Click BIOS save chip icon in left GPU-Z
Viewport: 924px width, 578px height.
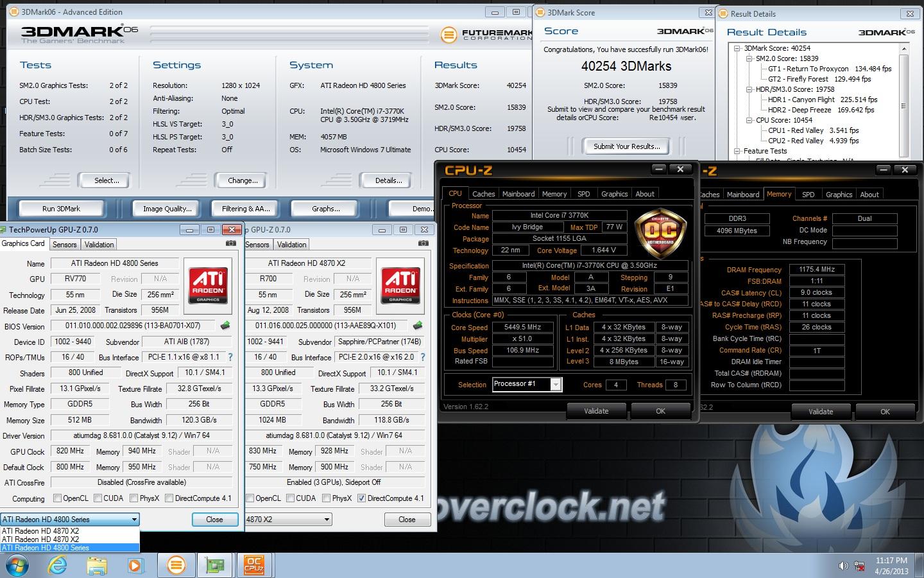click(225, 326)
